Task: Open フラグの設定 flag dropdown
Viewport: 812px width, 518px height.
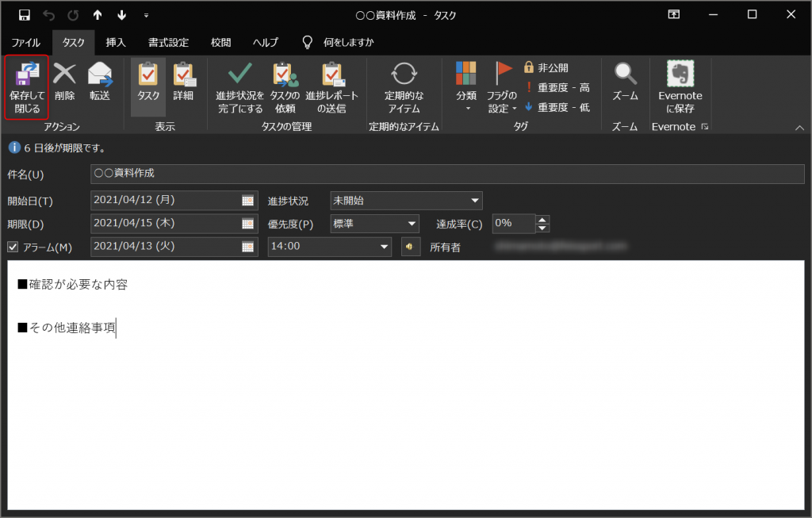Action: point(502,86)
